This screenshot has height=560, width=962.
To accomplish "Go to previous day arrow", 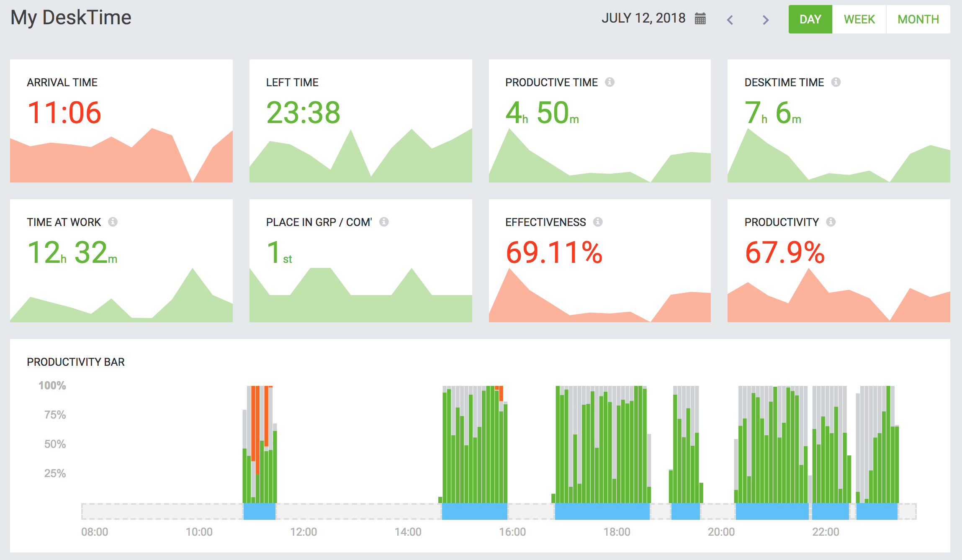I will (x=730, y=20).
